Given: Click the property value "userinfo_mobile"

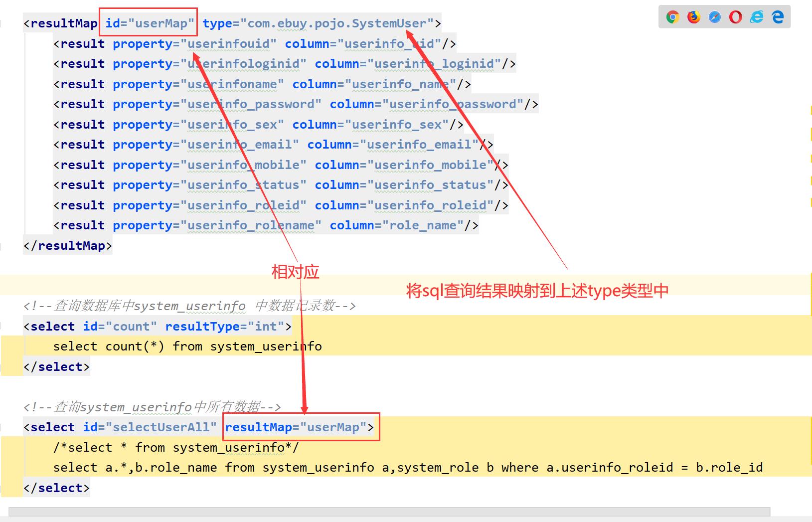Looking at the screenshot, I should coord(243,165).
